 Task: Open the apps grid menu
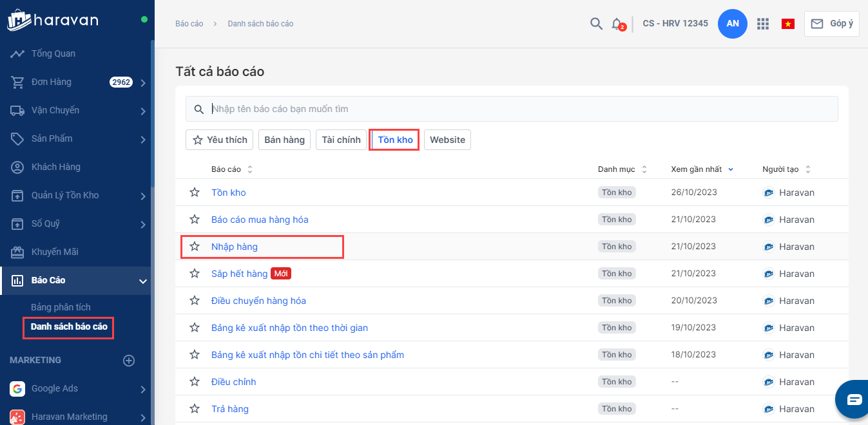point(763,24)
